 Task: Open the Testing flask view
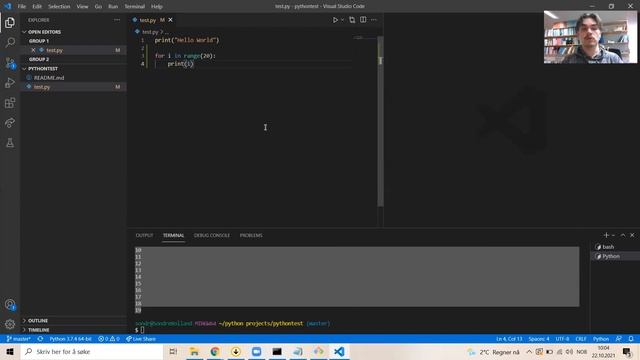[x=10, y=143]
